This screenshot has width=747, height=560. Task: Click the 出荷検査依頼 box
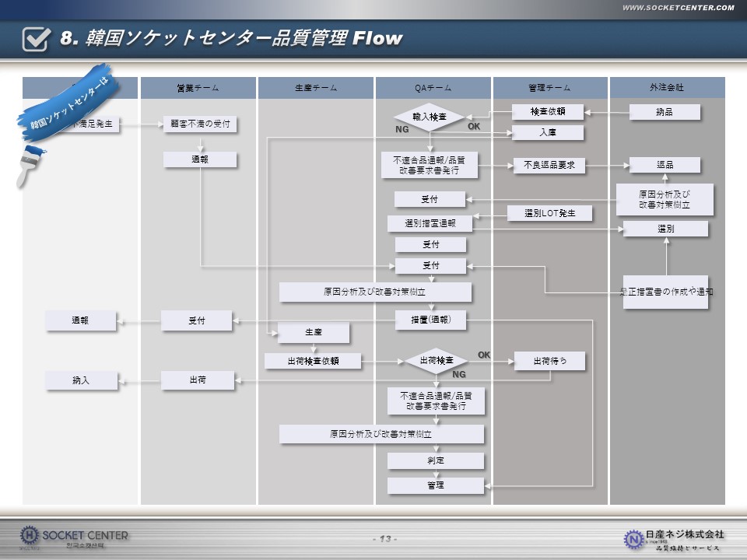click(313, 361)
